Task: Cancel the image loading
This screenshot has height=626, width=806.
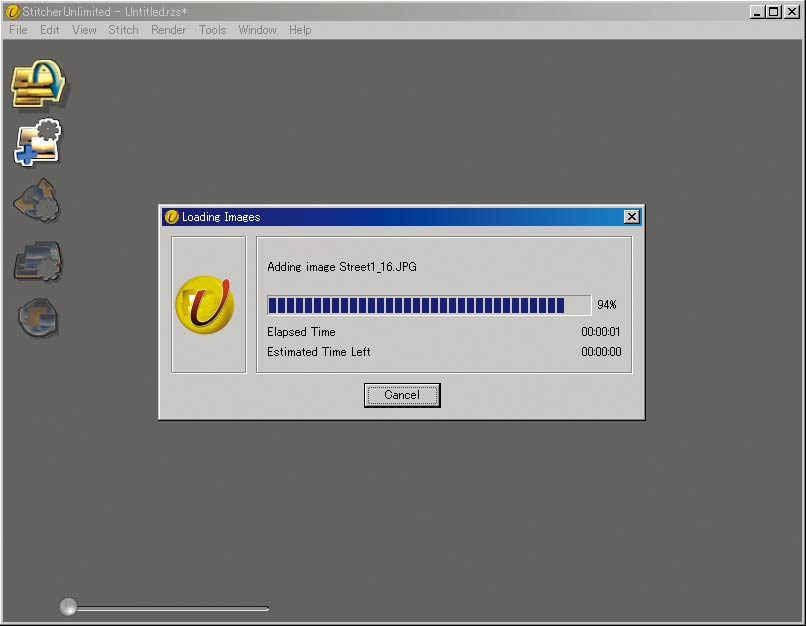Action: [x=402, y=395]
